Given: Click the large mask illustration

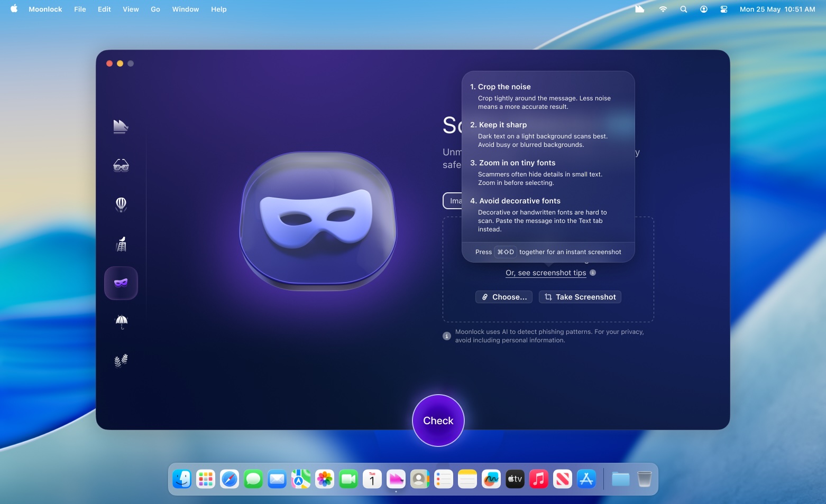Looking at the screenshot, I should (318, 221).
